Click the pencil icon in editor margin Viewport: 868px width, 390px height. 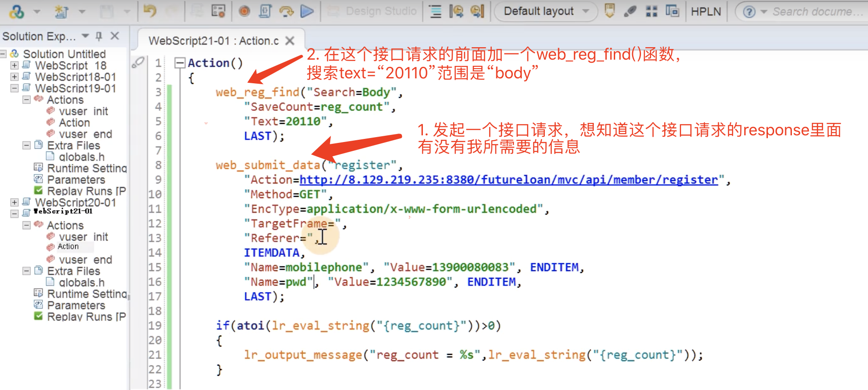[138, 63]
